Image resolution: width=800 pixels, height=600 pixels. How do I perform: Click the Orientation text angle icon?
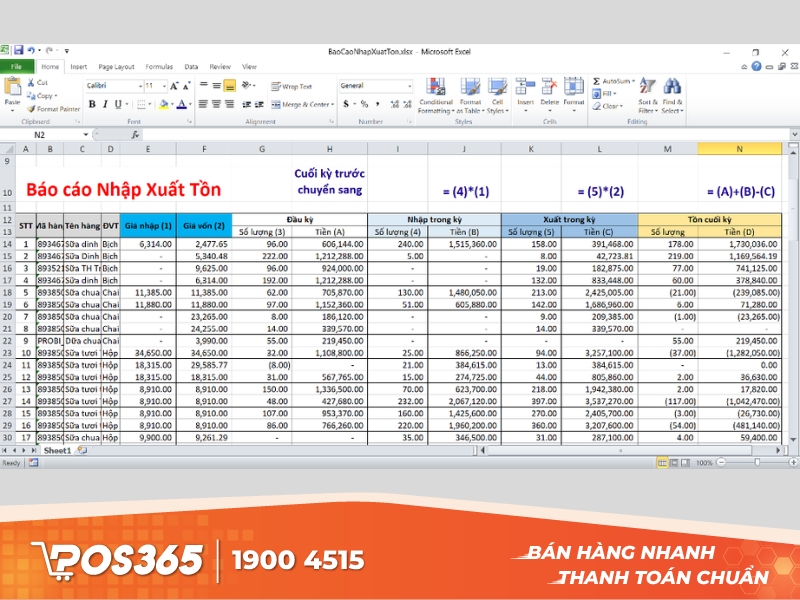point(248,85)
